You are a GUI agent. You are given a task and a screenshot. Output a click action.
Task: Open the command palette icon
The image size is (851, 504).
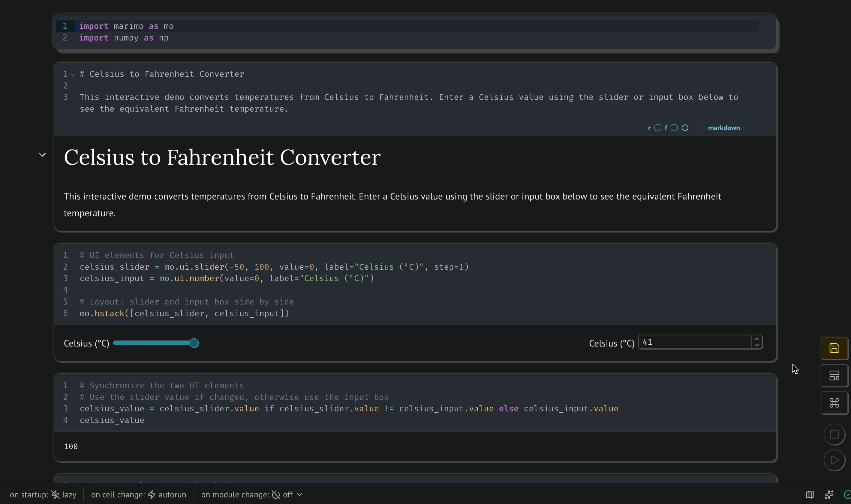pyautogui.click(x=834, y=403)
